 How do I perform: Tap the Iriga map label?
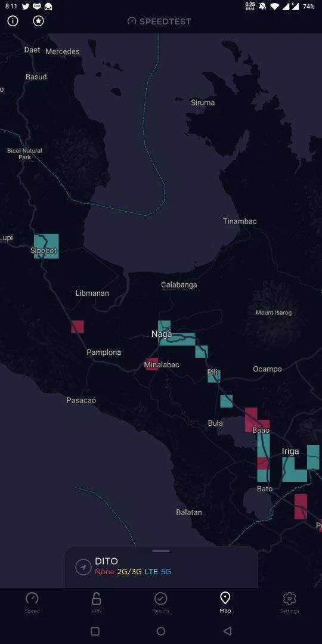pyautogui.click(x=290, y=451)
